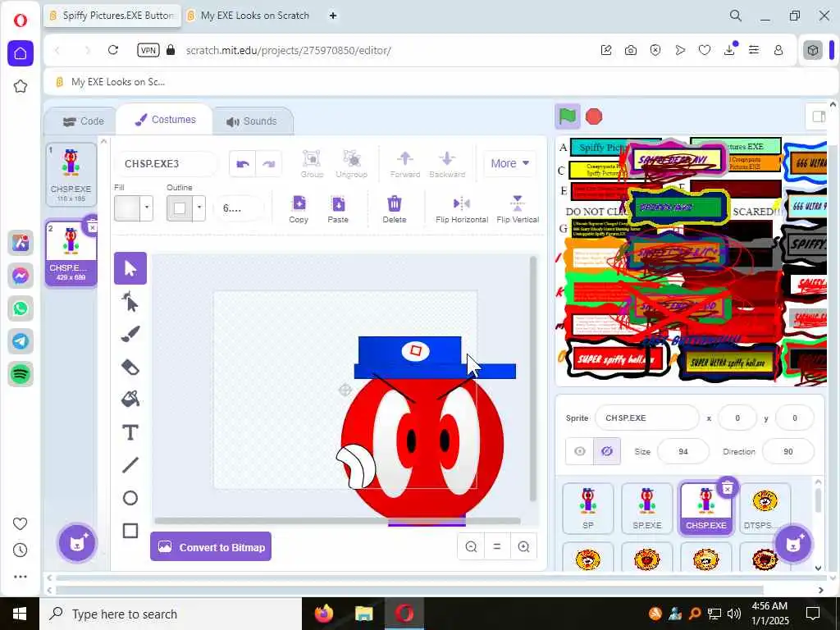Screen dimensions: 840x630
Task: Open the More dropdown menu
Action: 509,163
